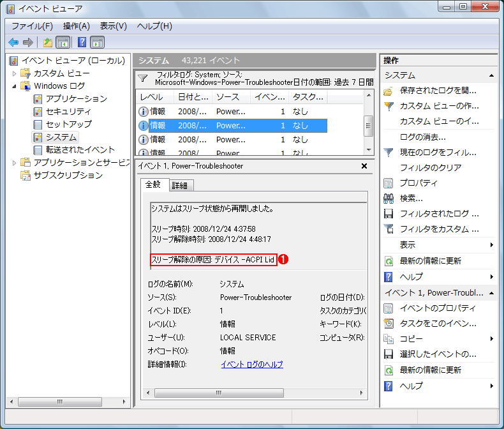
Task: Select the highlighted 情報 Power event row
Action: point(232,125)
